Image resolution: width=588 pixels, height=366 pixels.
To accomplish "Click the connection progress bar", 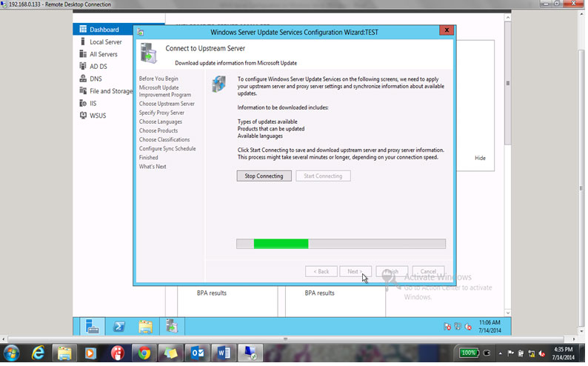I will [x=341, y=244].
